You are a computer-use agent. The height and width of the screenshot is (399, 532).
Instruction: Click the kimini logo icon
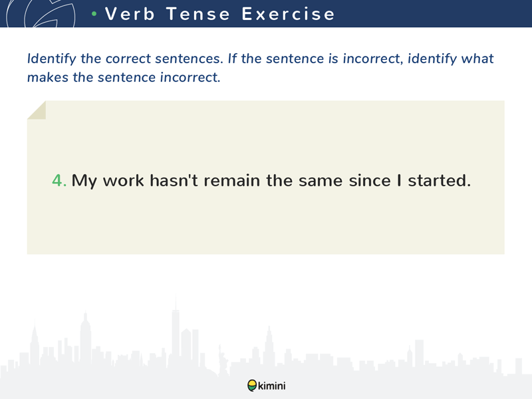point(252,386)
